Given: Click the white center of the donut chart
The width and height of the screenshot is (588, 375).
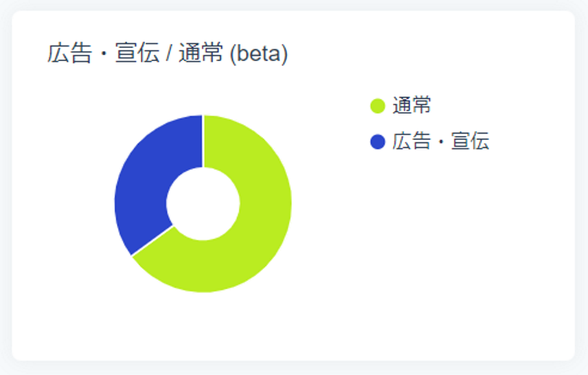Looking at the screenshot, I should (x=203, y=203).
